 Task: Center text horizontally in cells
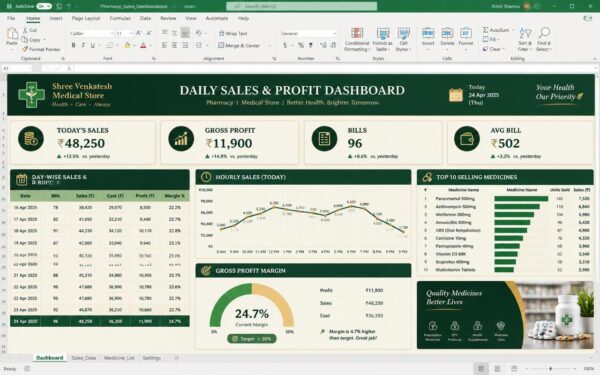click(x=174, y=45)
